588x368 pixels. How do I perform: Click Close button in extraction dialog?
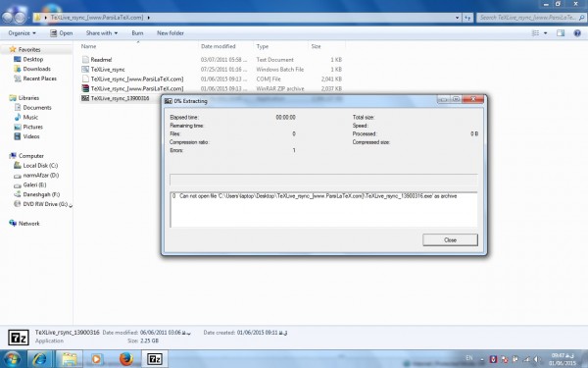(x=450, y=240)
